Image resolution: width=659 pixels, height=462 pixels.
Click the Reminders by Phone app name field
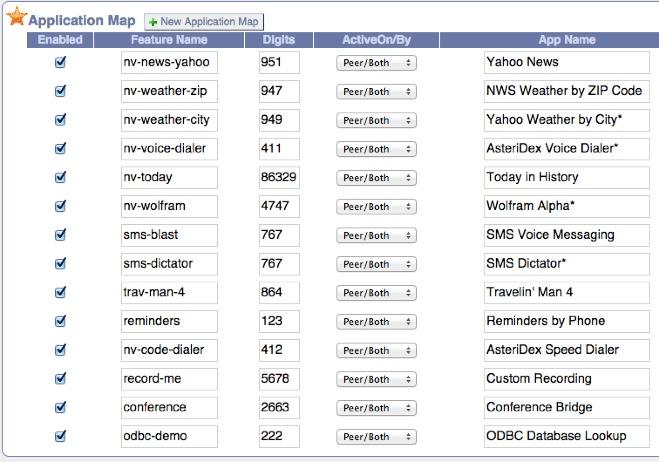pos(567,321)
